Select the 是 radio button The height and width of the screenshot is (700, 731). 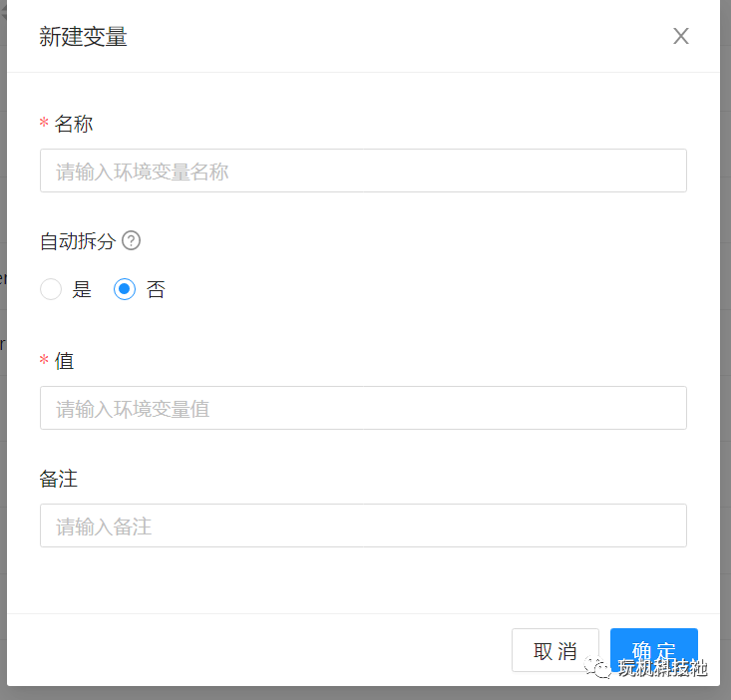coord(51,289)
